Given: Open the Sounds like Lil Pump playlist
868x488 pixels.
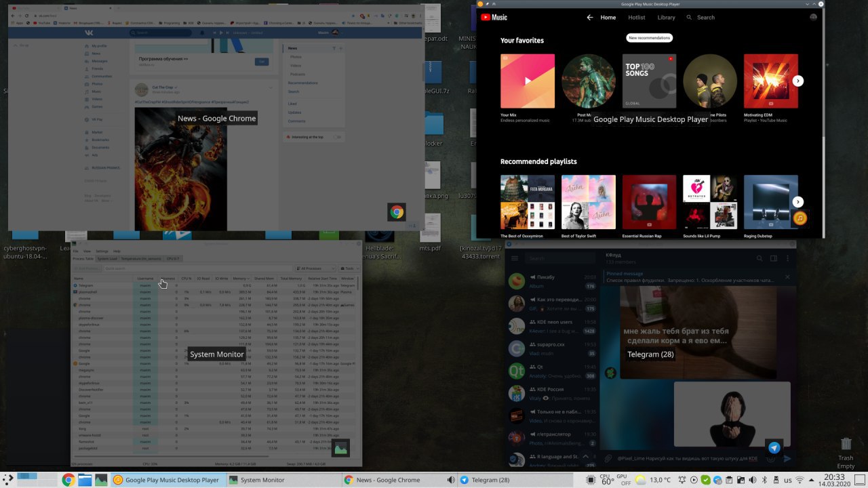Looking at the screenshot, I should (x=710, y=202).
